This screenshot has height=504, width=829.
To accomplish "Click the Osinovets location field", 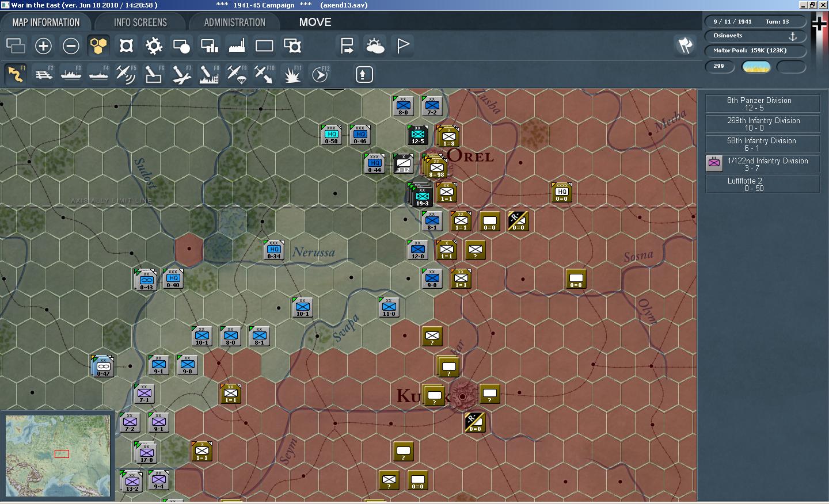I will pos(755,36).
